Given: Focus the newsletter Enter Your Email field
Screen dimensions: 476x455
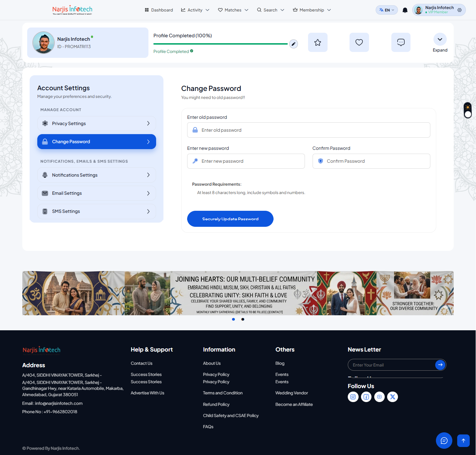Looking at the screenshot, I should click(x=392, y=365).
